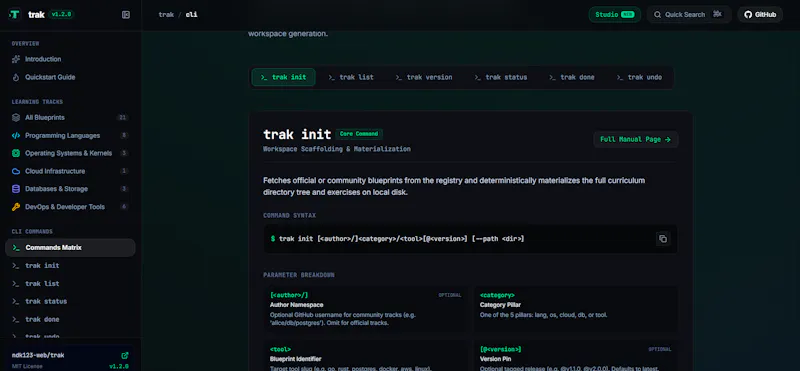Open the Quickstart Guide page
800x371 pixels.
pos(70,78)
